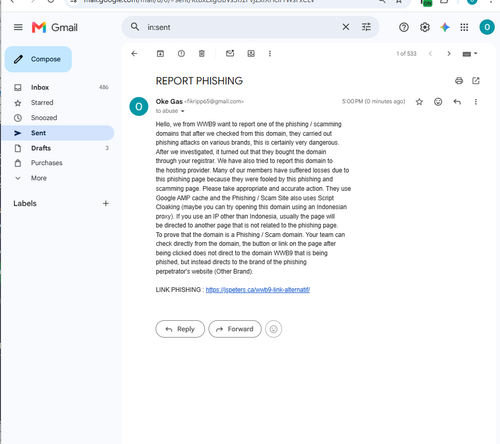Open the Starred folder
Screen dimensions: 500x444
pos(58,103)
